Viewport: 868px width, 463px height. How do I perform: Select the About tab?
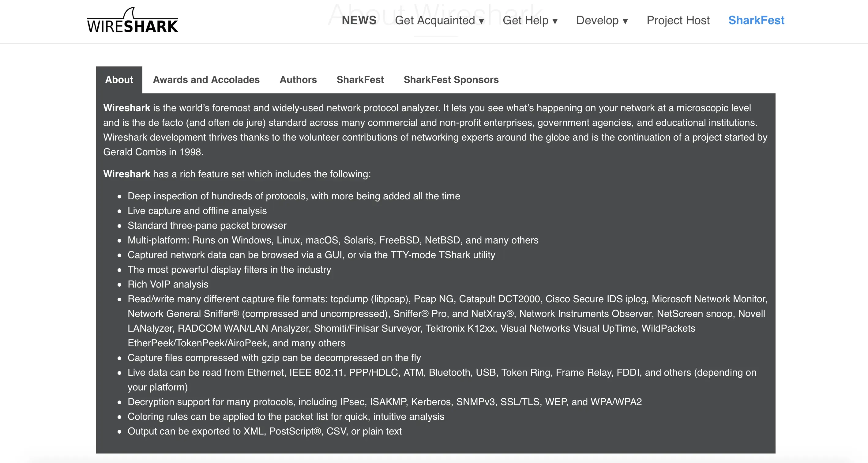coord(119,80)
